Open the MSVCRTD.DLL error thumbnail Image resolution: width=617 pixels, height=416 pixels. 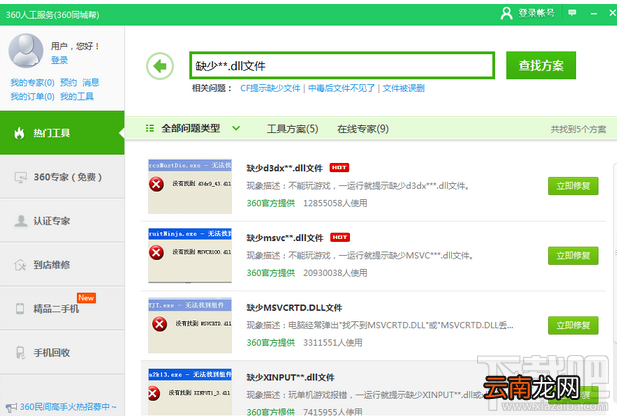(x=190, y=325)
